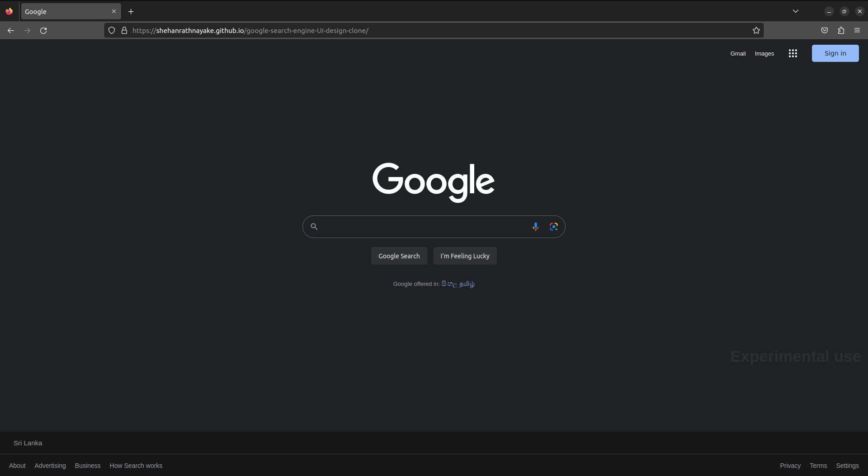
Task: Open the Advertising footer link
Action: pos(50,466)
